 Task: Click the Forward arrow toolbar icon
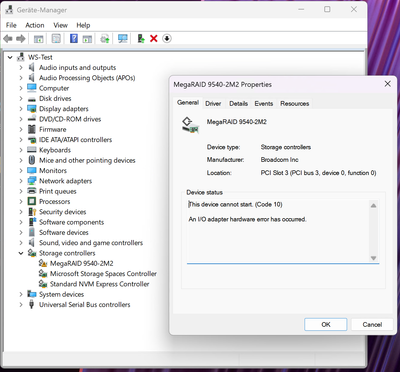(21, 39)
